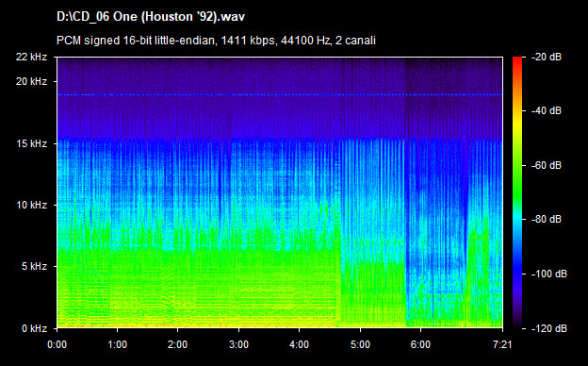This screenshot has height=366, width=588.
Task: Click the -120 dB legend label
Action: click(x=549, y=328)
